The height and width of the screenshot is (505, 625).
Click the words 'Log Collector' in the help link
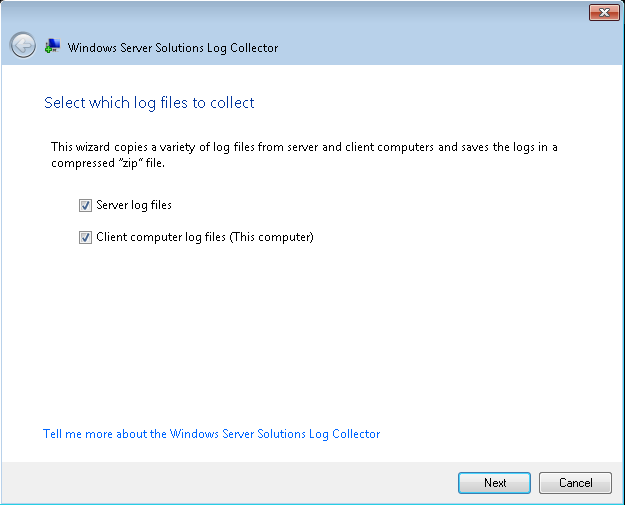(345, 434)
